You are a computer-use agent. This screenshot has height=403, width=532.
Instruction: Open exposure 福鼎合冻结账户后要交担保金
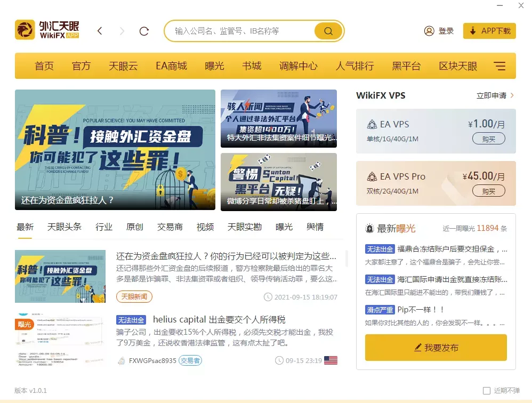click(453, 249)
